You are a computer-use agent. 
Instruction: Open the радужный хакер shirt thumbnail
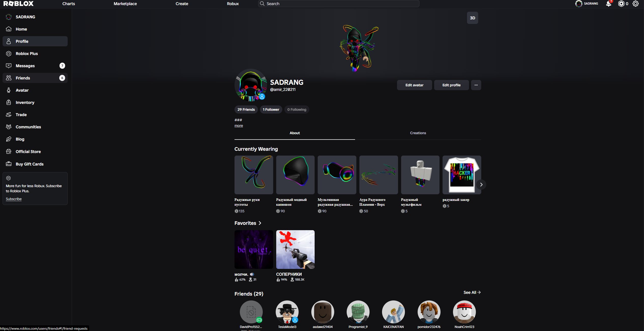(x=462, y=175)
